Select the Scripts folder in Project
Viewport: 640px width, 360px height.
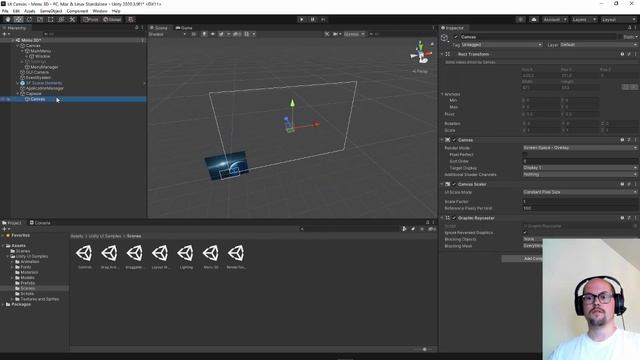tap(27, 294)
